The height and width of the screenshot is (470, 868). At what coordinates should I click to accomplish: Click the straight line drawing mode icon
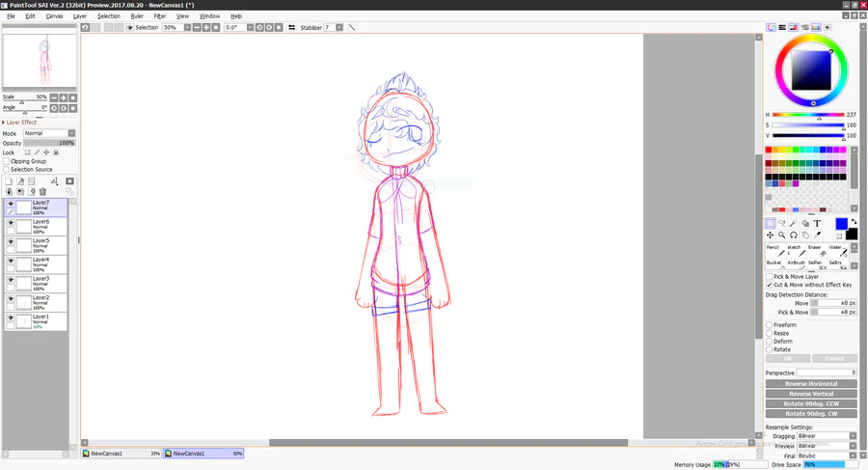click(351, 27)
